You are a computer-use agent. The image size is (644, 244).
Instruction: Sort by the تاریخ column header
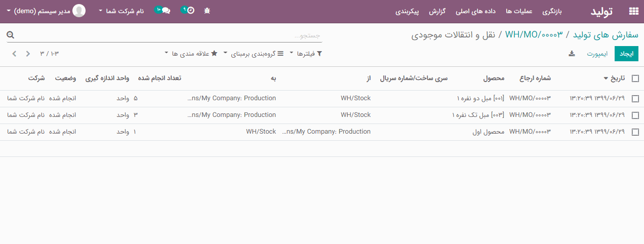point(616,78)
